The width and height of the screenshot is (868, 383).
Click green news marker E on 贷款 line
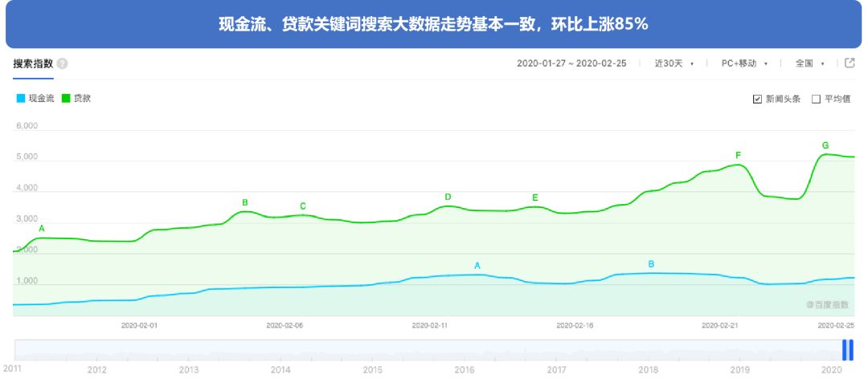click(x=534, y=198)
